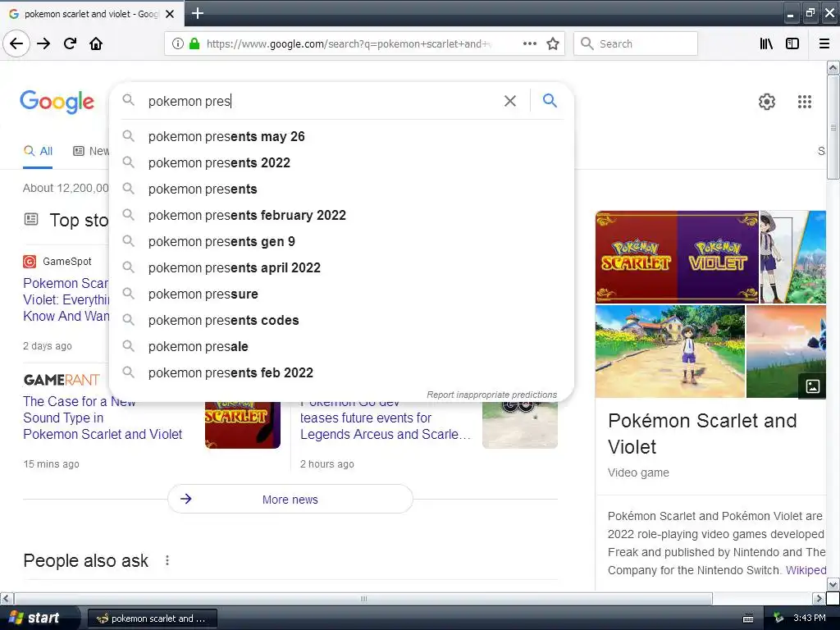Switch to the News results tab
The image size is (840, 630).
pyautogui.click(x=91, y=151)
